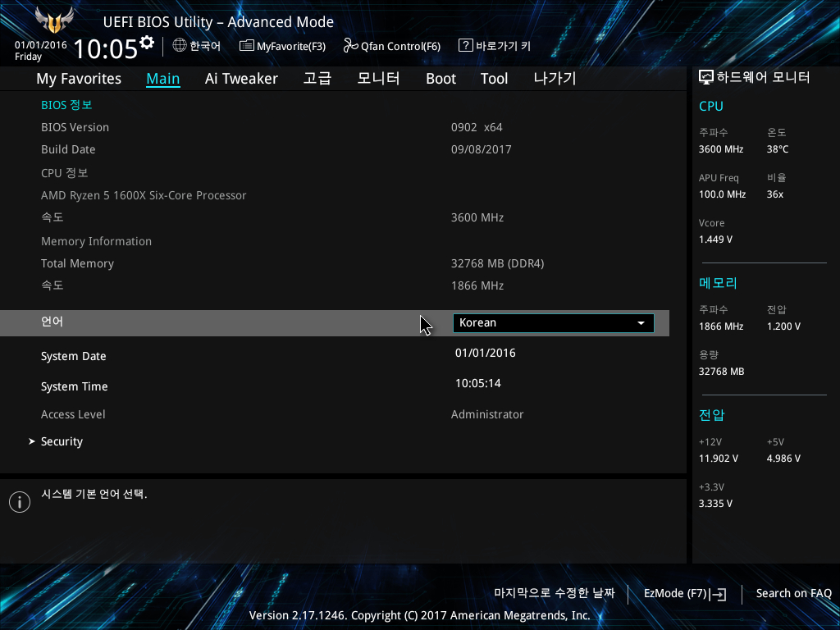
Task: Click Build Date value 09/08/2017
Action: [x=481, y=149]
